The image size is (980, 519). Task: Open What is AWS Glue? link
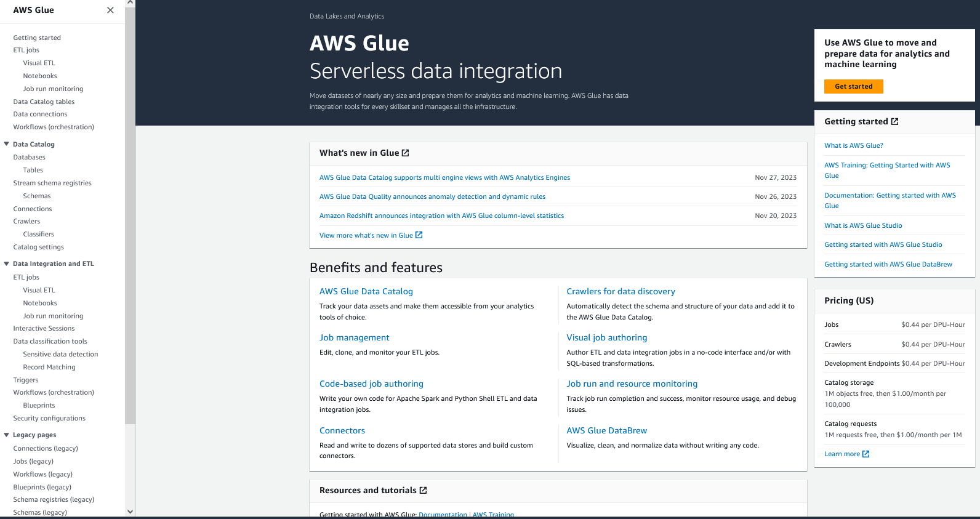(853, 145)
